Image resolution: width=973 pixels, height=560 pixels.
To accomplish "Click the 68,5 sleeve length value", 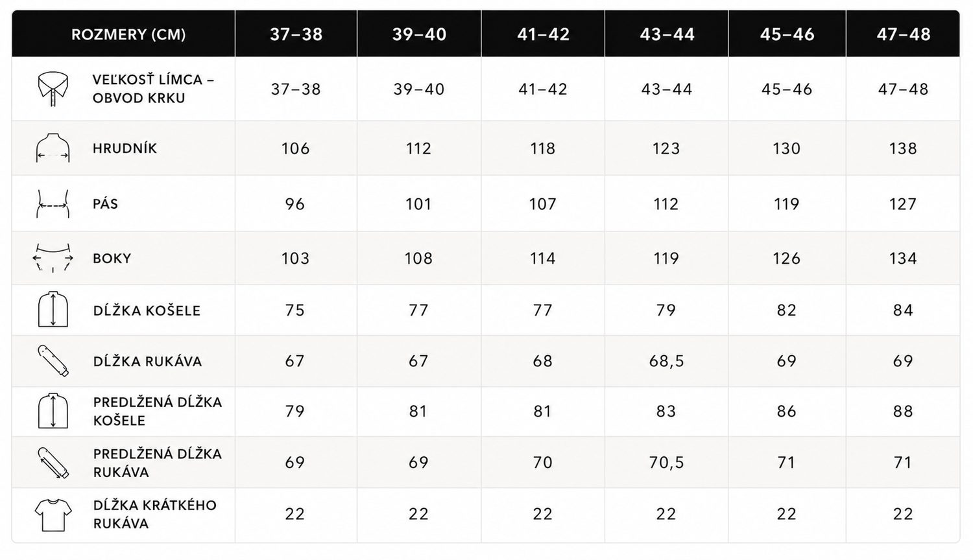I will 667,361.
